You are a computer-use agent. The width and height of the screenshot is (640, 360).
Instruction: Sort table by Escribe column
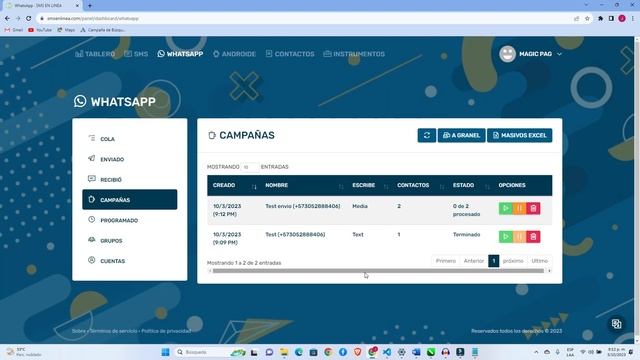point(369,185)
